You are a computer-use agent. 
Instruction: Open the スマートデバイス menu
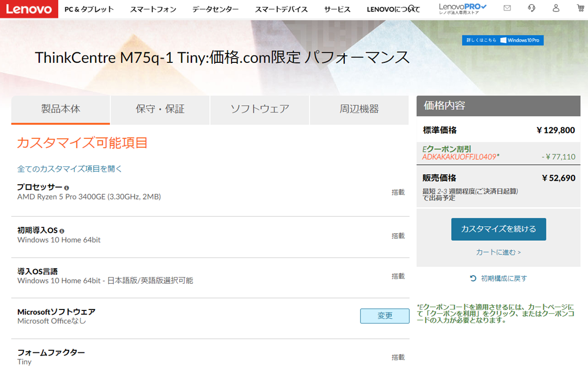tap(281, 9)
